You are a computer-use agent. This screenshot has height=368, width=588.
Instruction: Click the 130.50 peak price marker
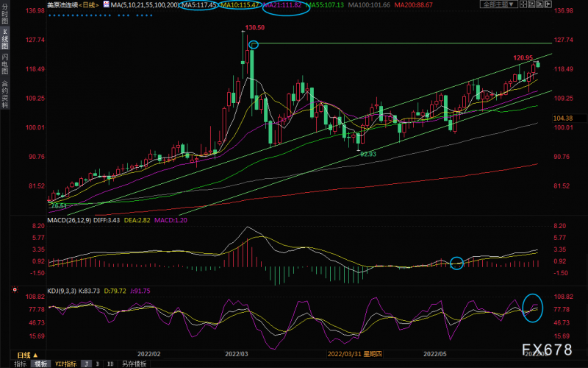pyautogui.click(x=254, y=27)
